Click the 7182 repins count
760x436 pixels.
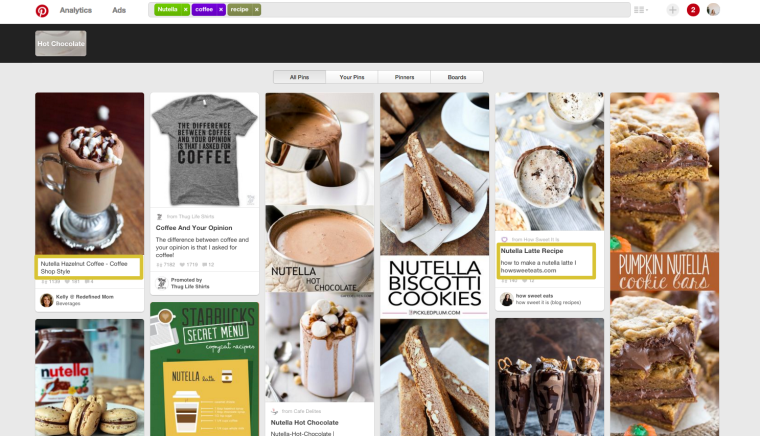pyautogui.click(x=166, y=265)
